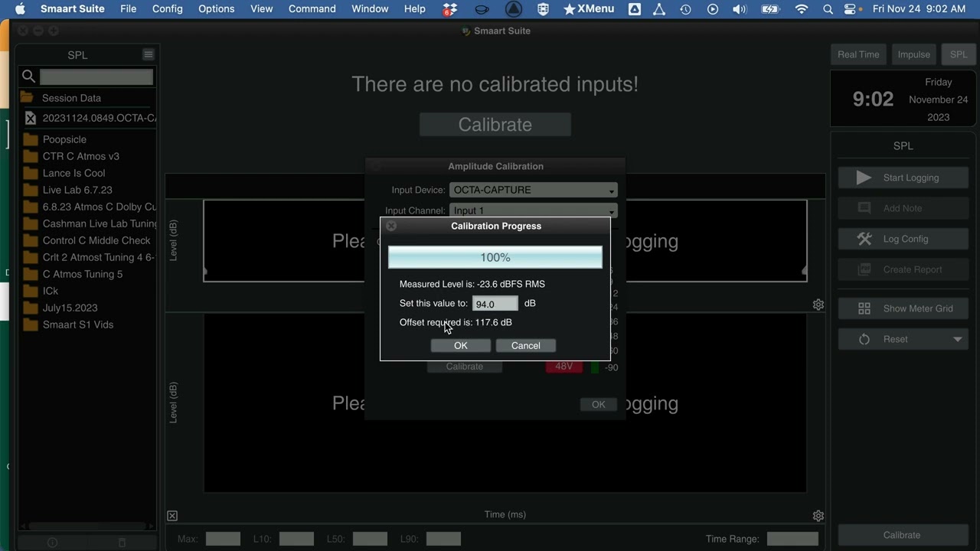This screenshot has width=980, height=551.
Task: Open the View menu
Action: point(262,9)
